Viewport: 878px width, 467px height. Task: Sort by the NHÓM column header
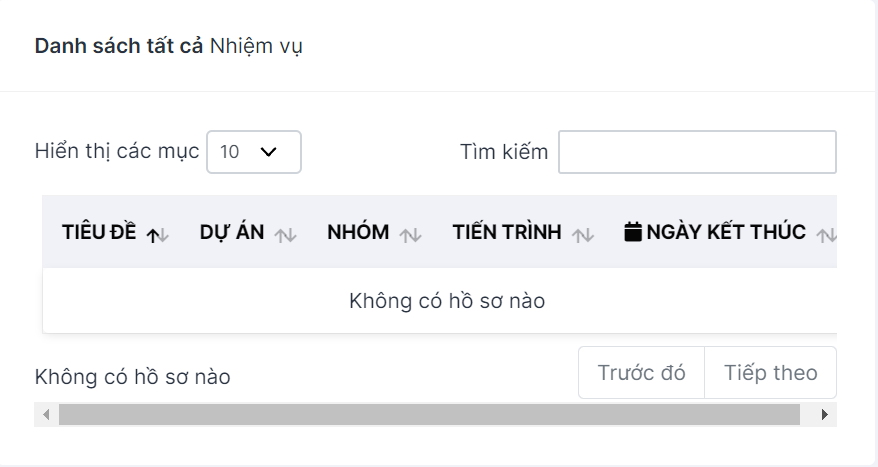[358, 232]
